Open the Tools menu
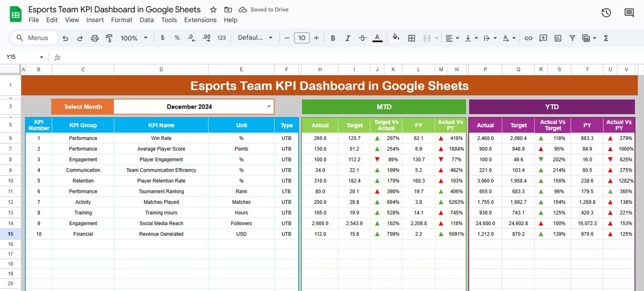 (x=169, y=20)
